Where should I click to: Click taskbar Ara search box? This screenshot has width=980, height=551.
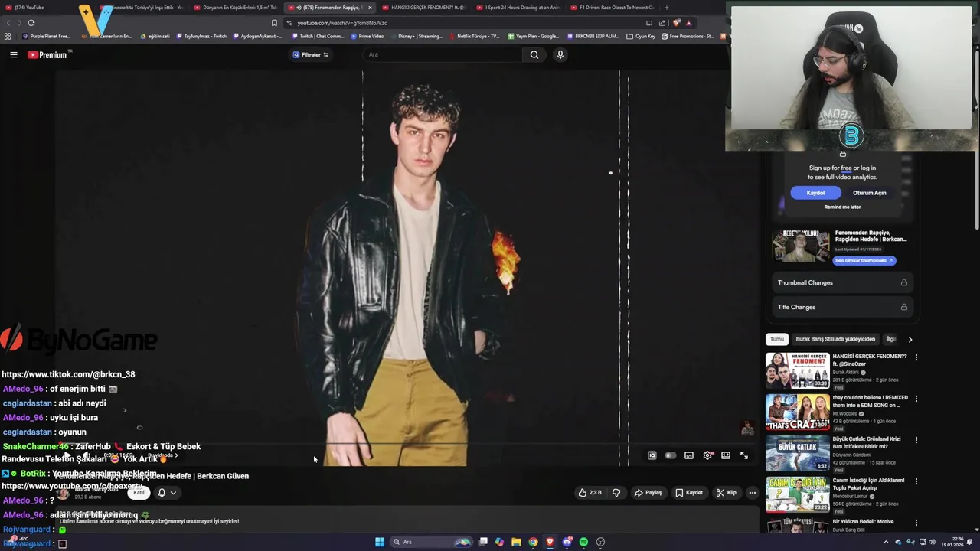click(x=430, y=542)
